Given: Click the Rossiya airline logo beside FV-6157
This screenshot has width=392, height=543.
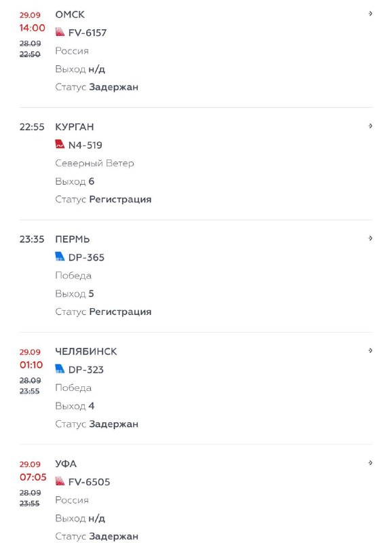Looking at the screenshot, I should pos(60,32).
